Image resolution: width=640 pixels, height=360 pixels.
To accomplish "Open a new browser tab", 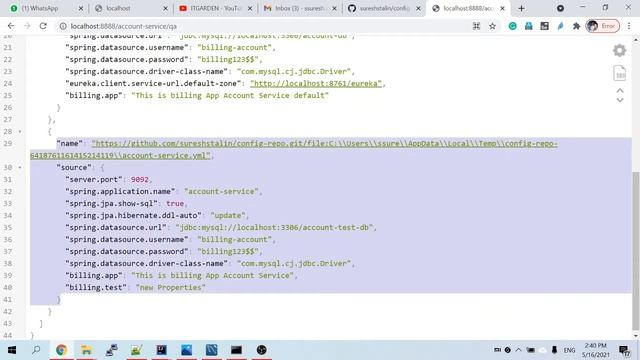I will pos(521,8).
